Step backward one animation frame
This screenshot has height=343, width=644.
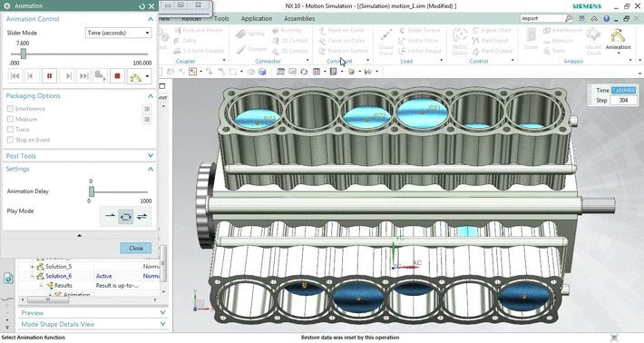(x=32, y=76)
